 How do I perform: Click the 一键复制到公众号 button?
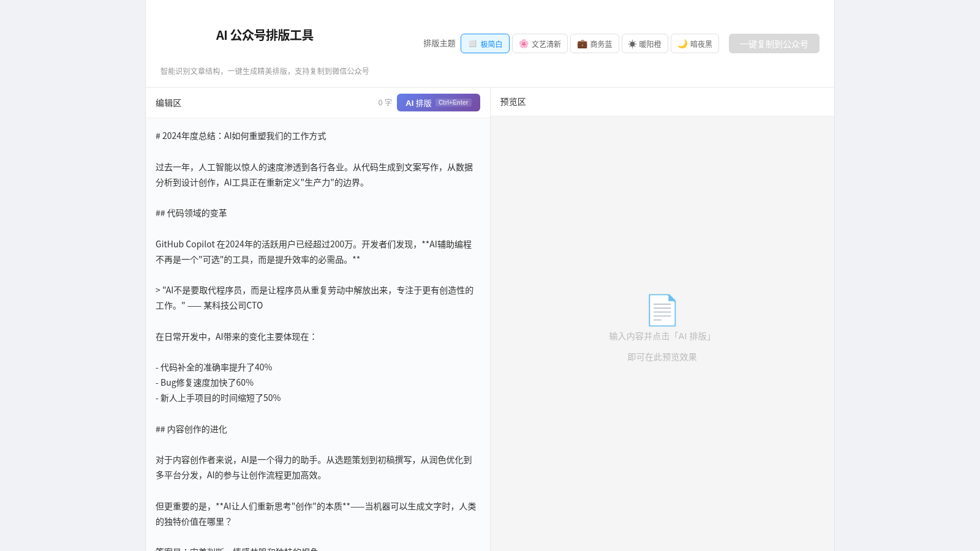tap(774, 43)
